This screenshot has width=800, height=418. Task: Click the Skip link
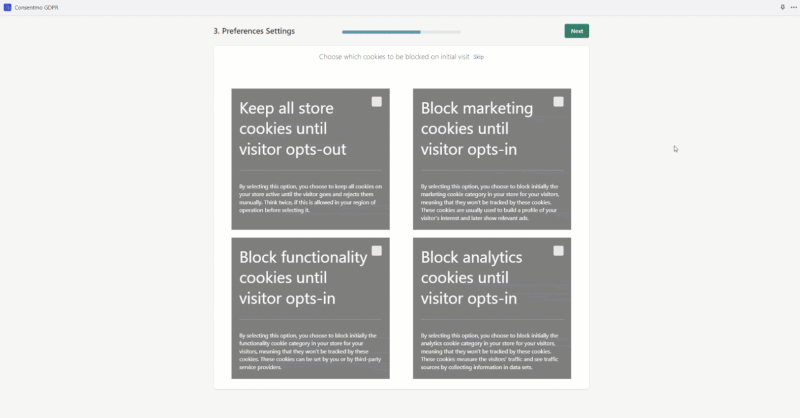478,57
